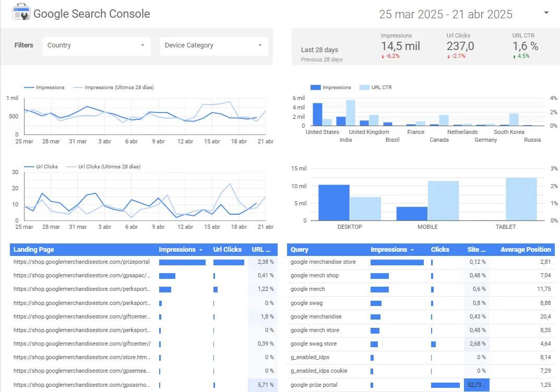
Task: Click the Last 28 days label
Action: click(319, 50)
